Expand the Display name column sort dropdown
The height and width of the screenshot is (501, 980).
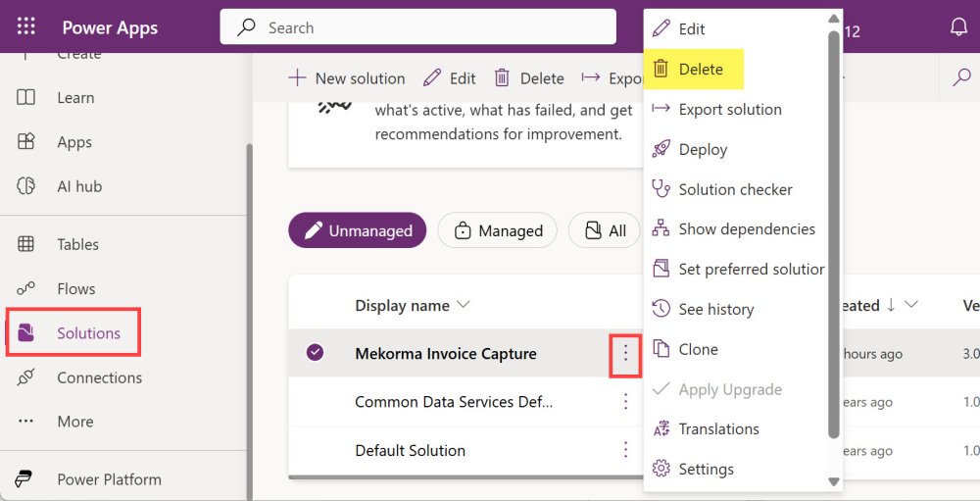click(464, 305)
